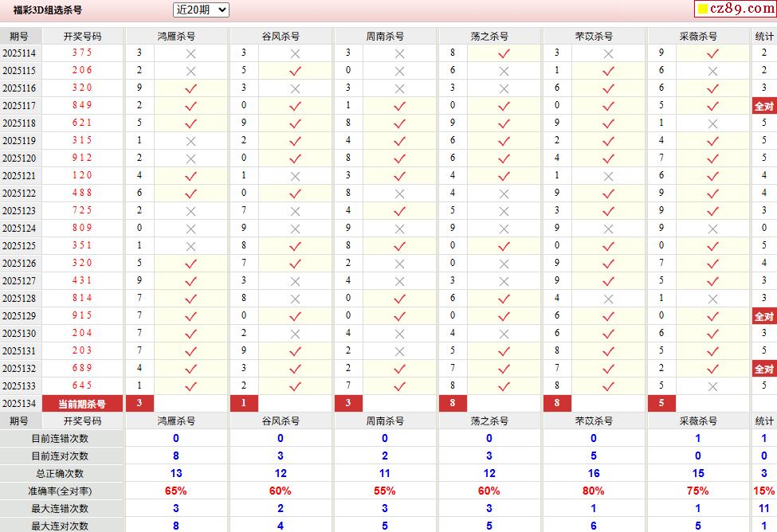Select the 芣苡杀号 top column header

tap(595, 36)
